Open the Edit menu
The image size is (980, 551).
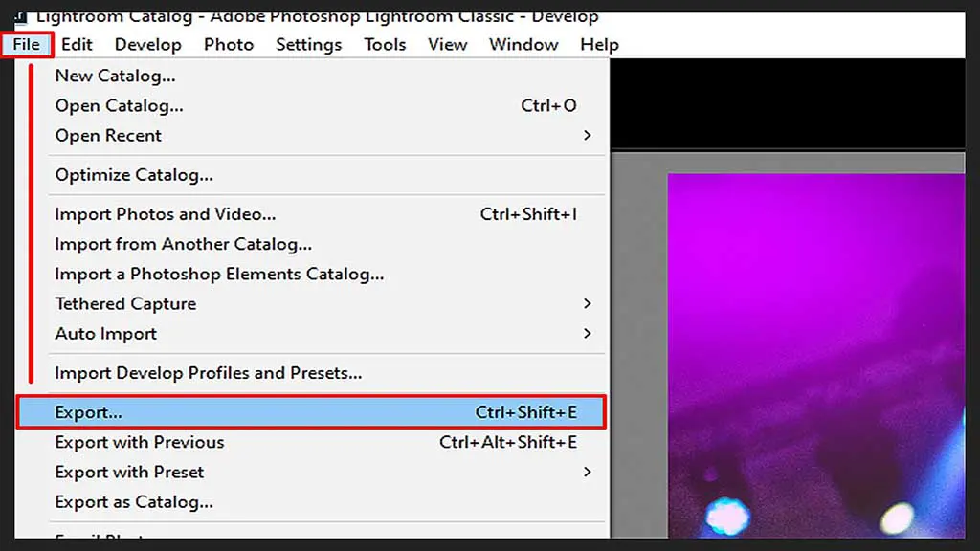(77, 44)
